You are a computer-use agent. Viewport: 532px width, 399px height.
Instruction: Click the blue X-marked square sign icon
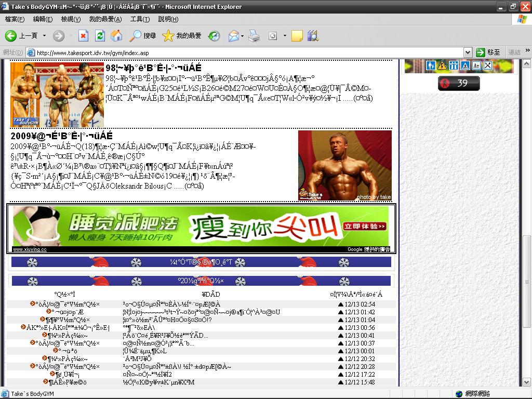487,65
